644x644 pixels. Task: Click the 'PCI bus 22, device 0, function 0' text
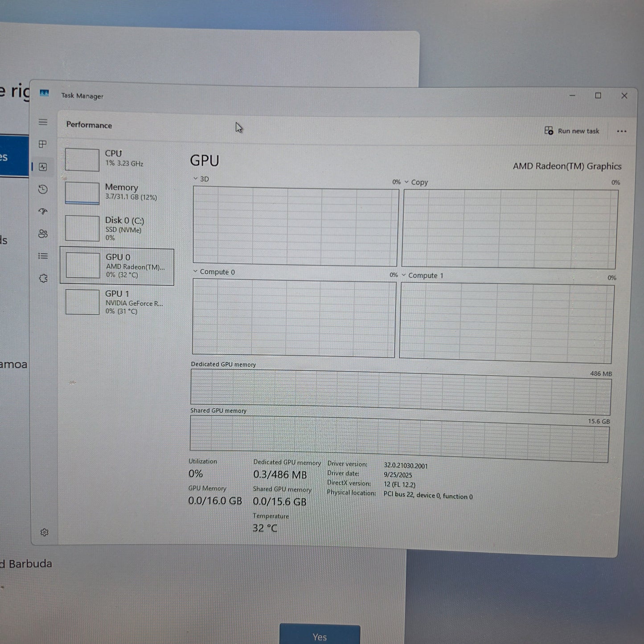[x=428, y=495]
